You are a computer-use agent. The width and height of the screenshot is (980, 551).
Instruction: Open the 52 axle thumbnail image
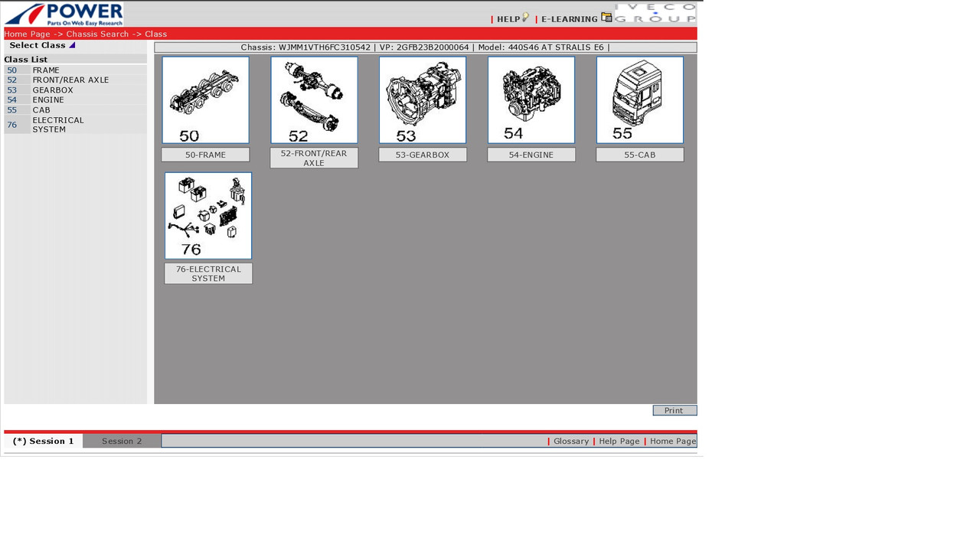point(314,99)
